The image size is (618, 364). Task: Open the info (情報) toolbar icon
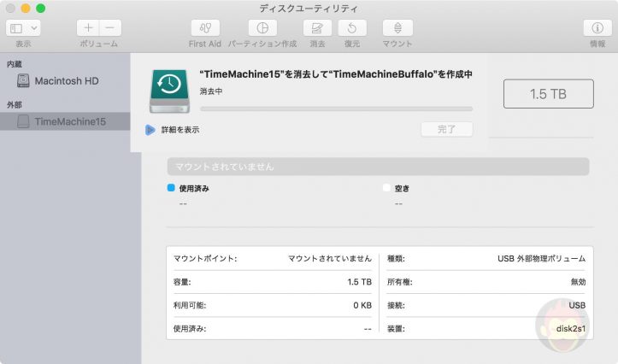pos(597,28)
